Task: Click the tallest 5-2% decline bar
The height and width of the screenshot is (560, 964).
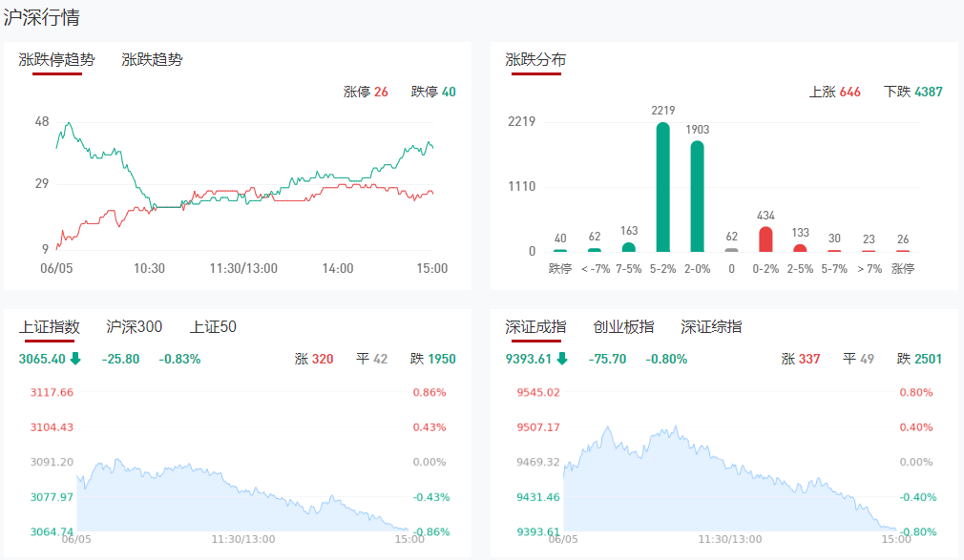Action: pyautogui.click(x=663, y=186)
